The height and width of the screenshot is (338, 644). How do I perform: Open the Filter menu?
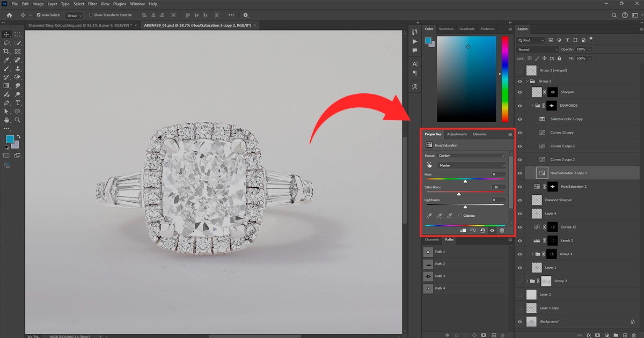point(92,4)
